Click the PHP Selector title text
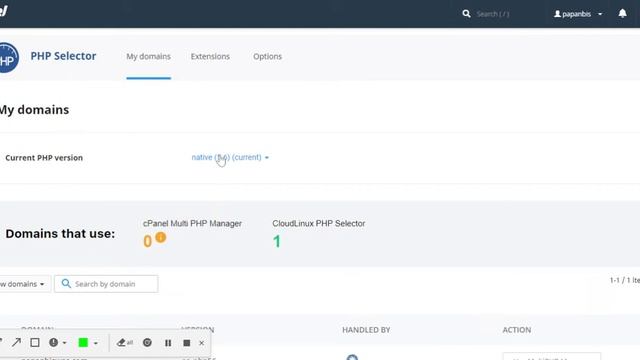 63,56
